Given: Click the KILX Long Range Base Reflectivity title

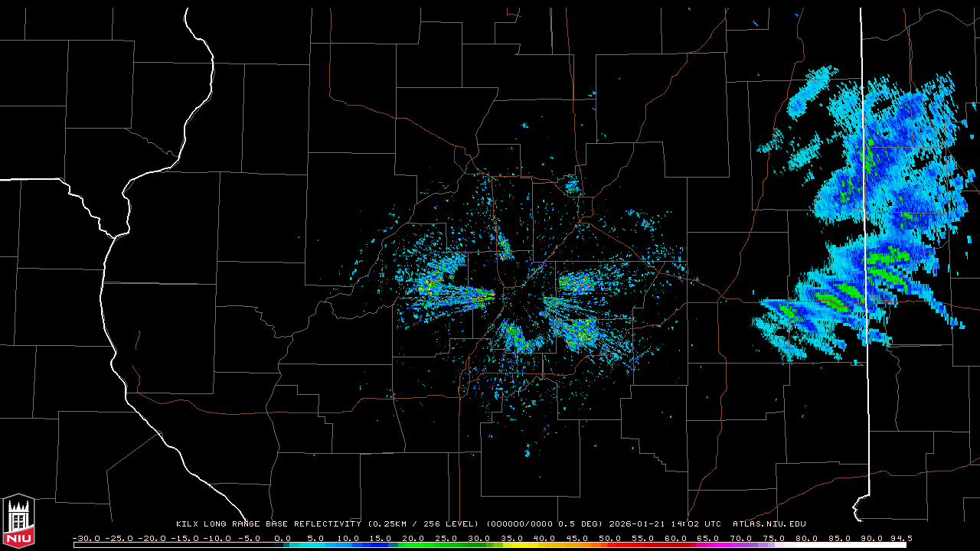Looking at the screenshot, I should point(268,524).
